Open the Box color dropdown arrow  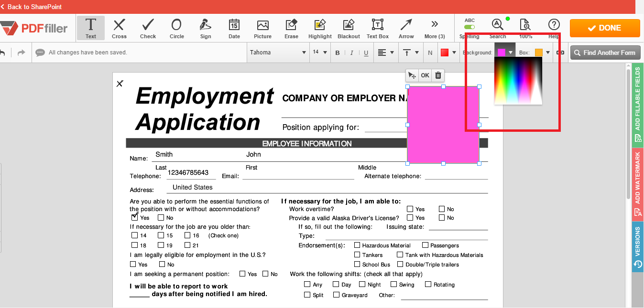[548, 53]
